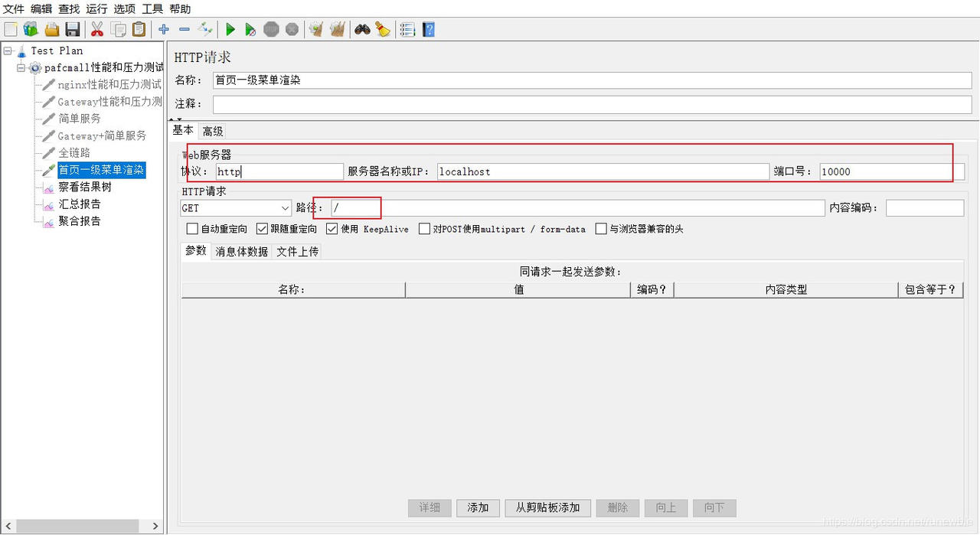Select the 参数 tab
The height and width of the screenshot is (535, 980).
coord(196,250)
